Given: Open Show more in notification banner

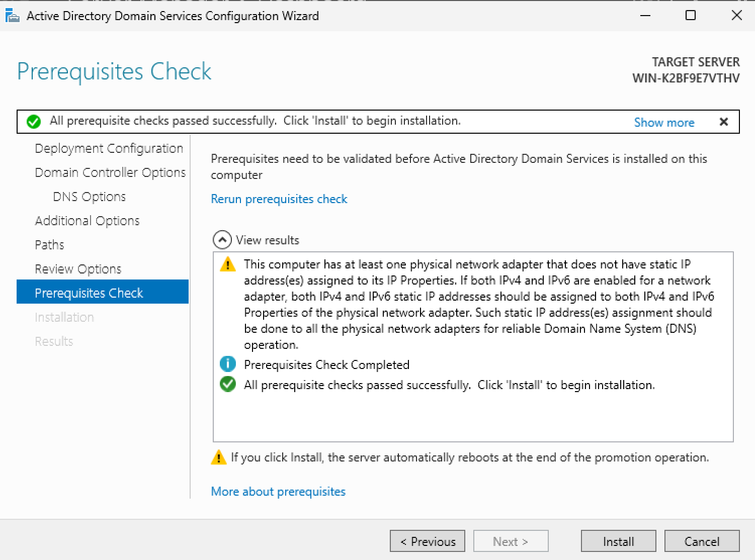Looking at the screenshot, I should coord(664,122).
